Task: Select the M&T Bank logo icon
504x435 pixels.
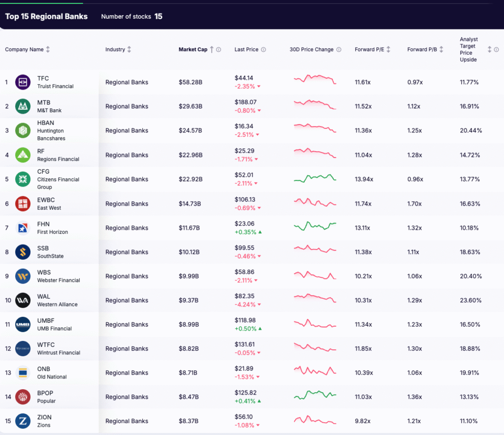Action: click(x=22, y=106)
